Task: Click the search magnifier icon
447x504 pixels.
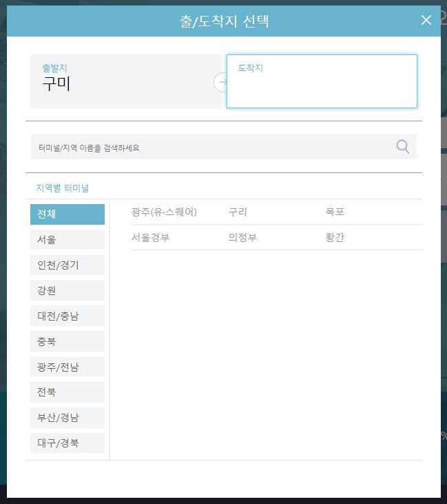Action: tap(403, 147)
